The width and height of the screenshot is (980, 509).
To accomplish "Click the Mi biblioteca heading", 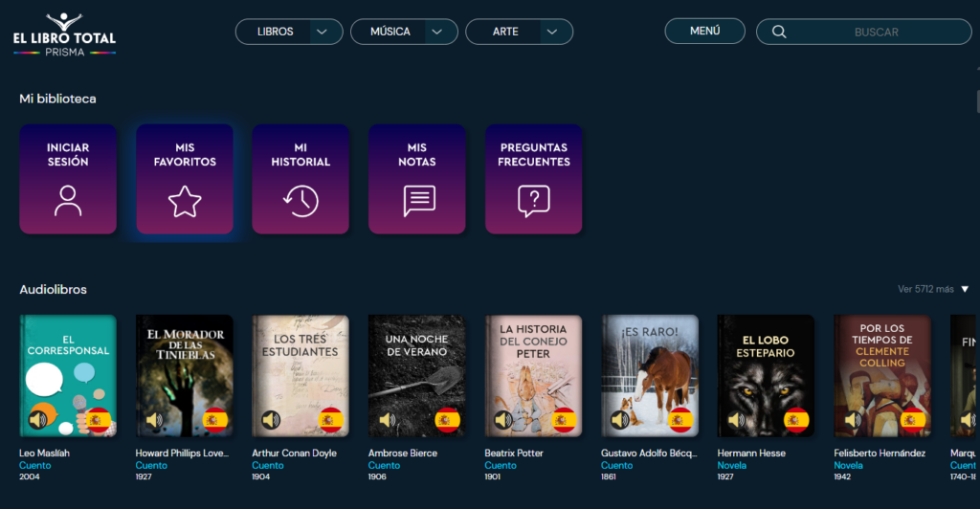I will point(57,99).
